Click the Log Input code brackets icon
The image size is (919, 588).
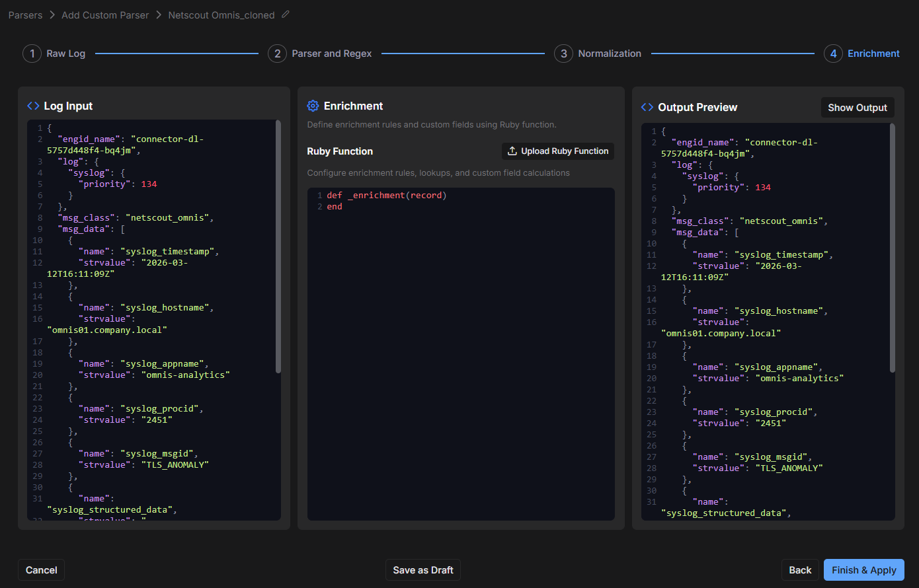tap(33, 106)
